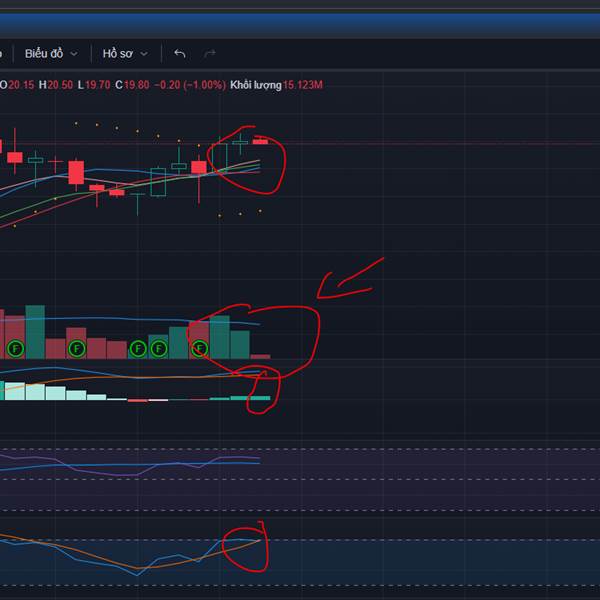Click the change value −0.20 (−1.00%)

coord(190,85)
